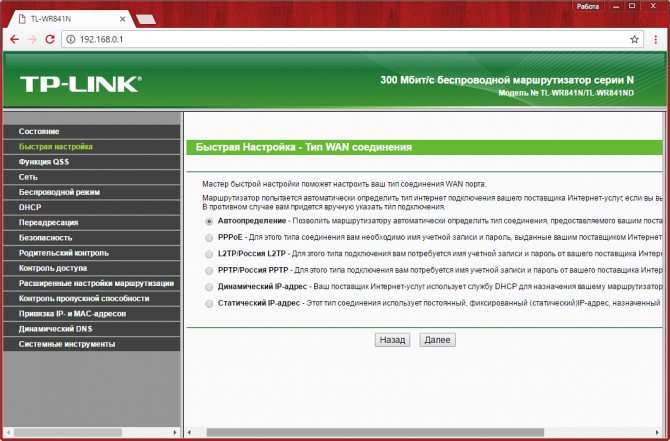Viewport: 670px width, 441px height.
Task: Open Быстрая настройка in sidebar
Action: click(91, 147)
